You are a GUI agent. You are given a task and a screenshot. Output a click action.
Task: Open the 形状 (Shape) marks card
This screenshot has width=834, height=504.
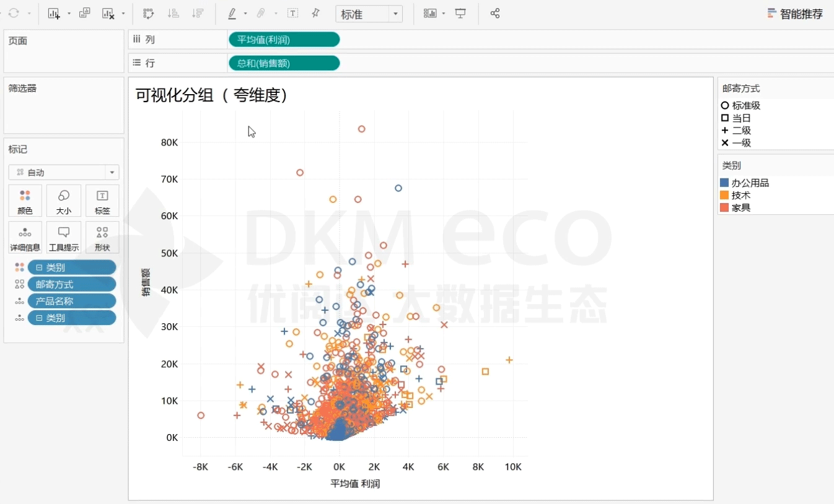(102, 237)
